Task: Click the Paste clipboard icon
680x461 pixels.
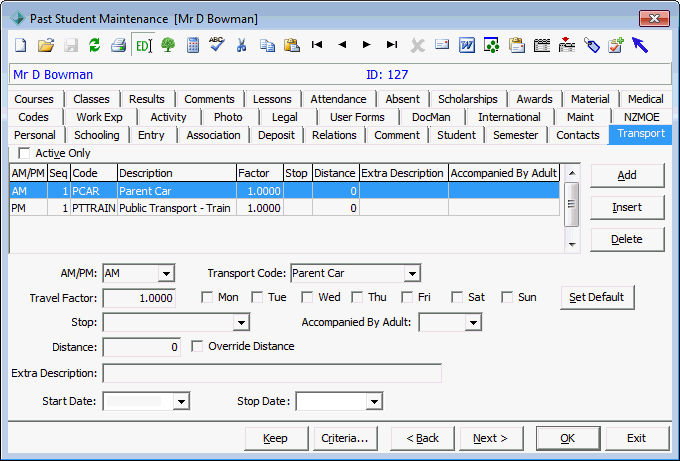Action: [292, 45]
